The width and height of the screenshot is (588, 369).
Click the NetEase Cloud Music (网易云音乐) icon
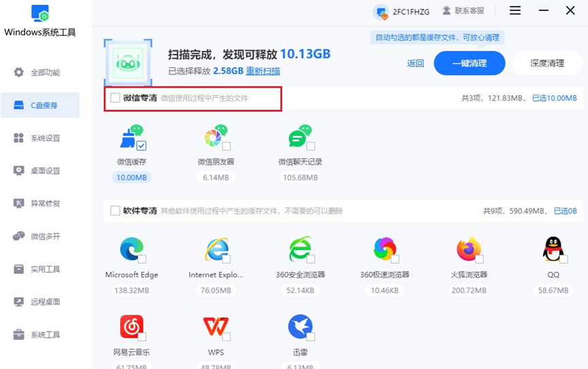tap(132, 327)
